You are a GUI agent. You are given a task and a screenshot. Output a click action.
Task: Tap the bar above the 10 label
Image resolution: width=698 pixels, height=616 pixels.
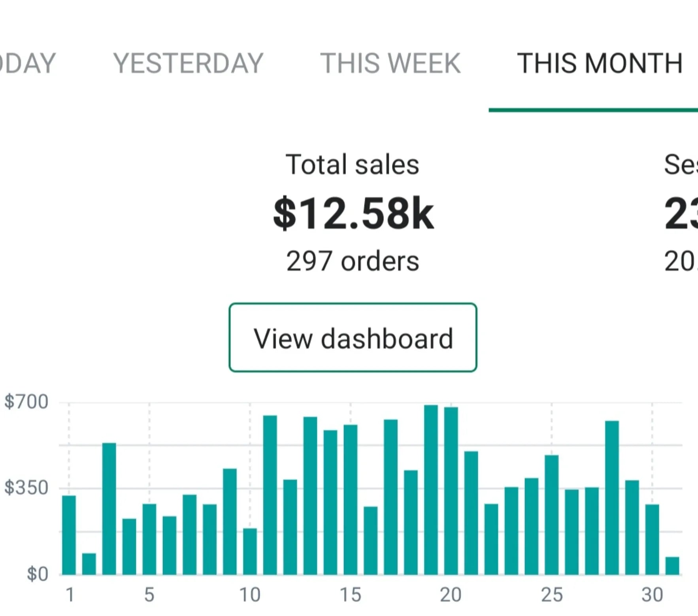250,551
